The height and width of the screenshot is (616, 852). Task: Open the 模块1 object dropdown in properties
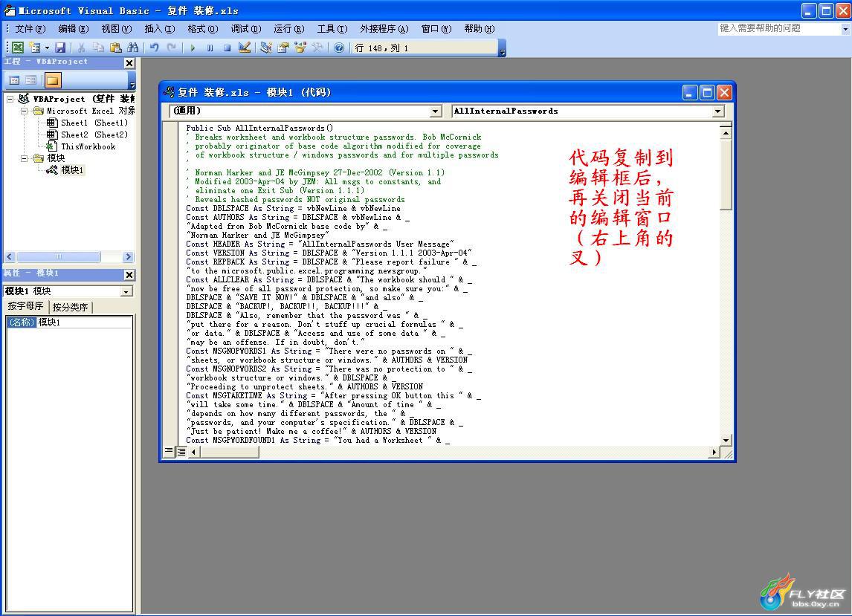pyautogui.click(x=126, y=292)
